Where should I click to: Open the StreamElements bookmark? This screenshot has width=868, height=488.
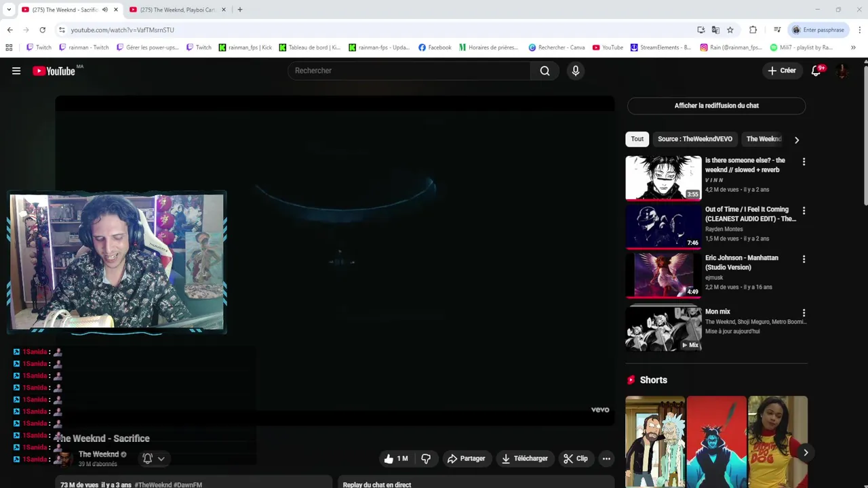tap(660, 47)
